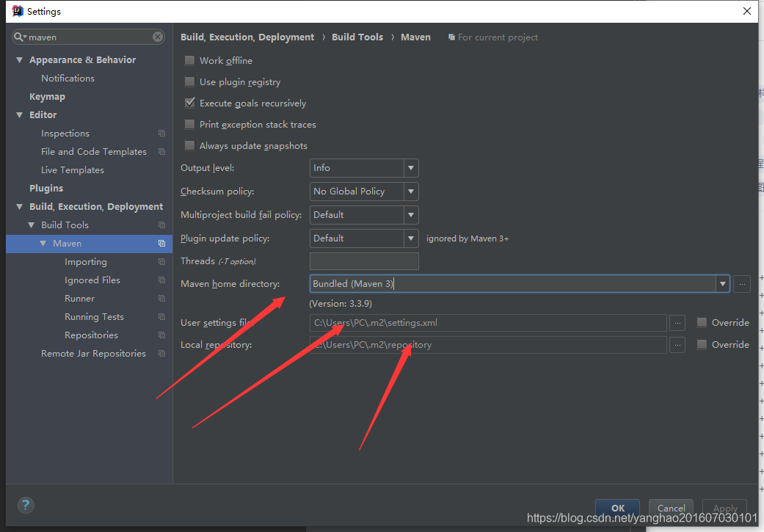This screenshot has width=764, height=532.
Task: Open Inspections settings page
Action: point(65,134)
